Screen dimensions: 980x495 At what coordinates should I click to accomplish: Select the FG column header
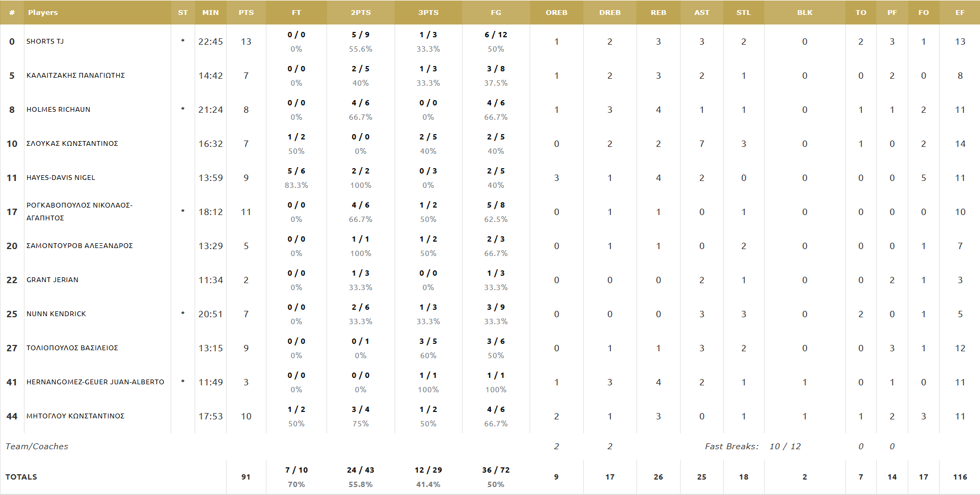click(x=496, y=12)
